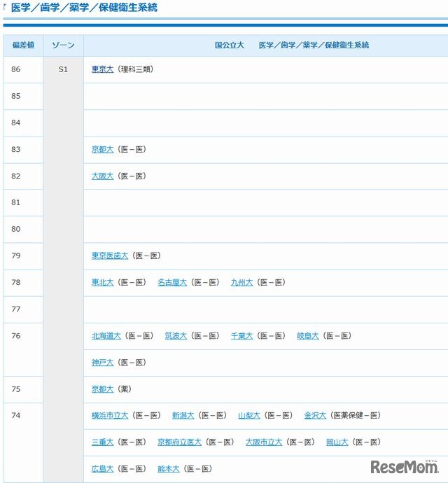
Task: Select the deviation value 83 cell
Action: (23, 150)
